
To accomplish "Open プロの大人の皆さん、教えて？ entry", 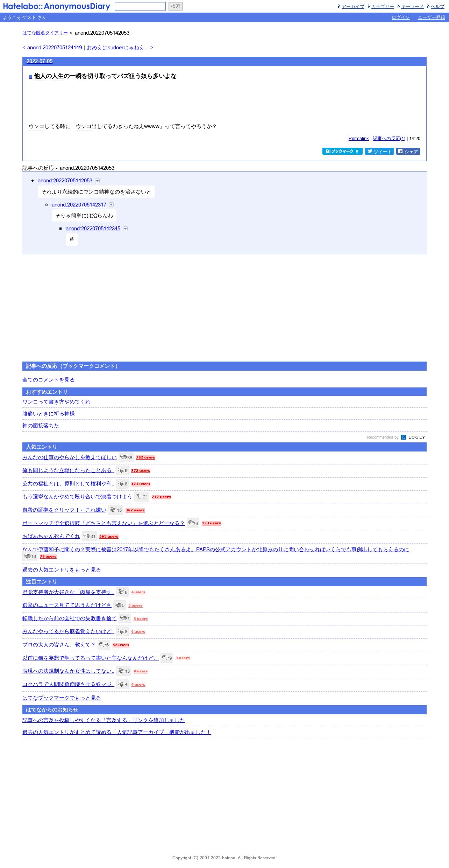I will pyautogui.click(x=59, y=645).
